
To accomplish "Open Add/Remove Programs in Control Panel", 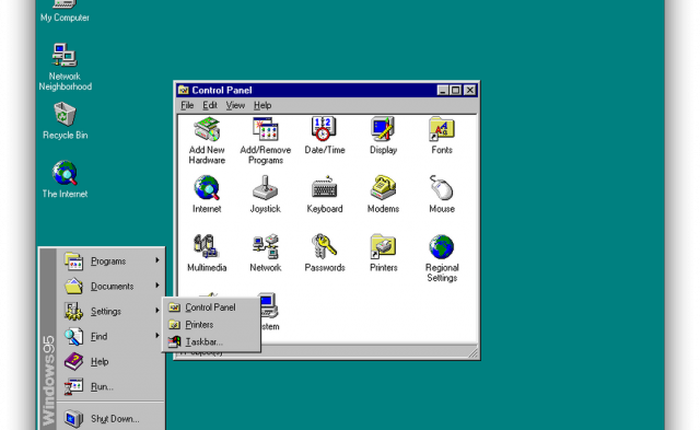I will coord(265,130).
